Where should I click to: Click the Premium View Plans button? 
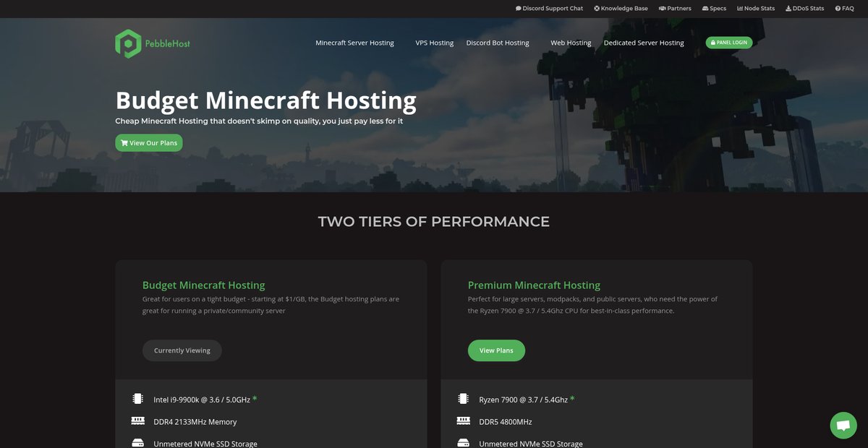tap(496, 350)
